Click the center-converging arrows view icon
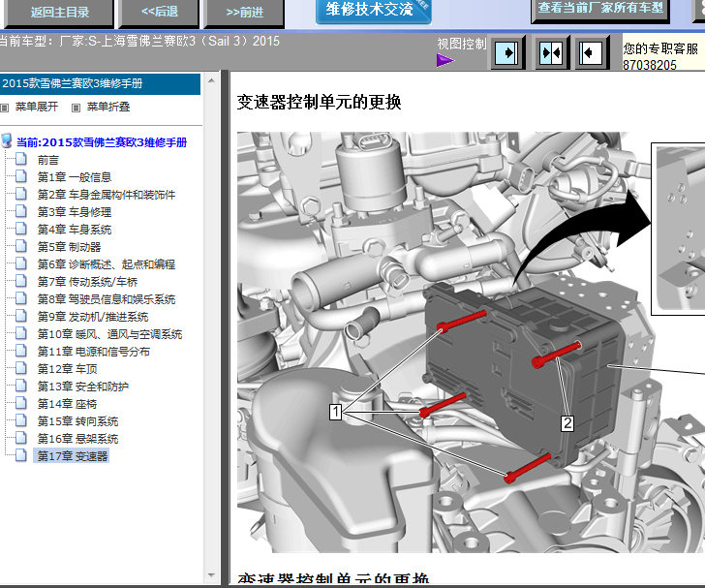Image resolution: width=705 pixels, height=588 pixels. [x=551, y=53]
